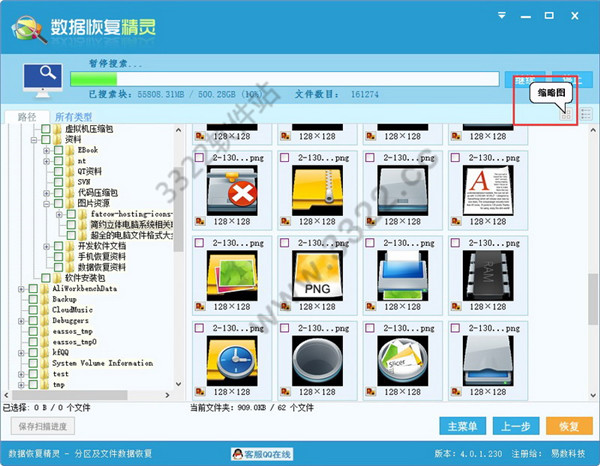Open the RAM chip image
The image size is (600, 466).
(488, 275)
